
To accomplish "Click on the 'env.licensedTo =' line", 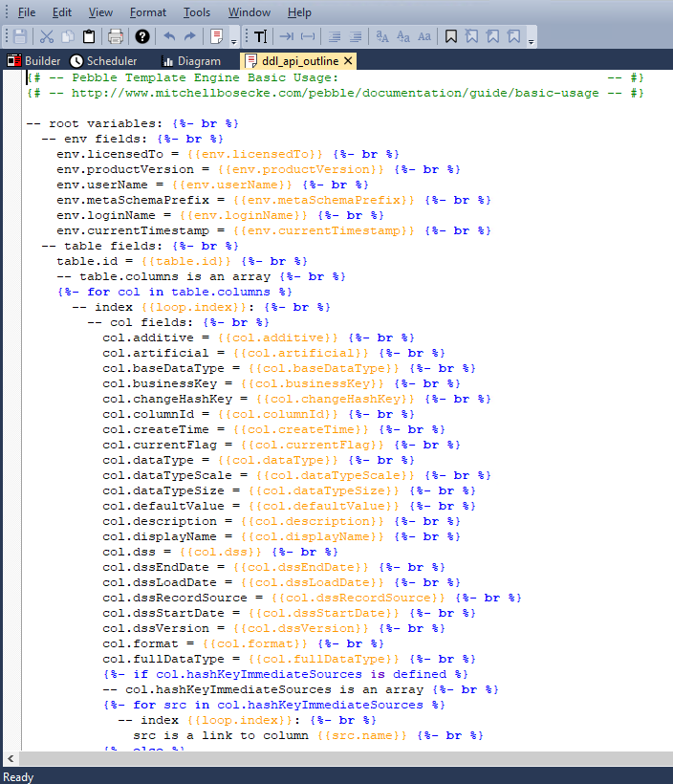I will pyautogui.click(x=228, y=154).
